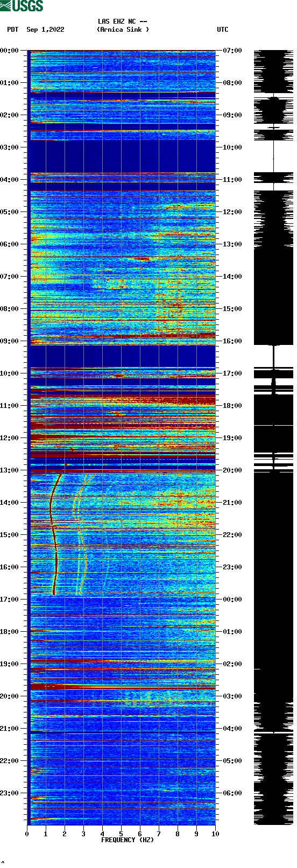Viewport: 297px width, 868px height.
Task: Click the 00:00 UTC time label
Action: click(x=232, y=599)
